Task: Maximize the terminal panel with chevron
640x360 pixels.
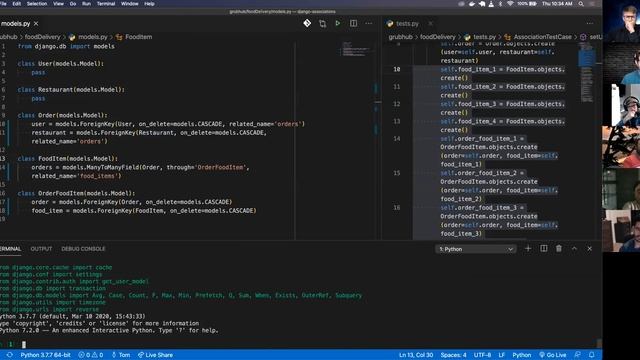Action: tap(574, 249)
